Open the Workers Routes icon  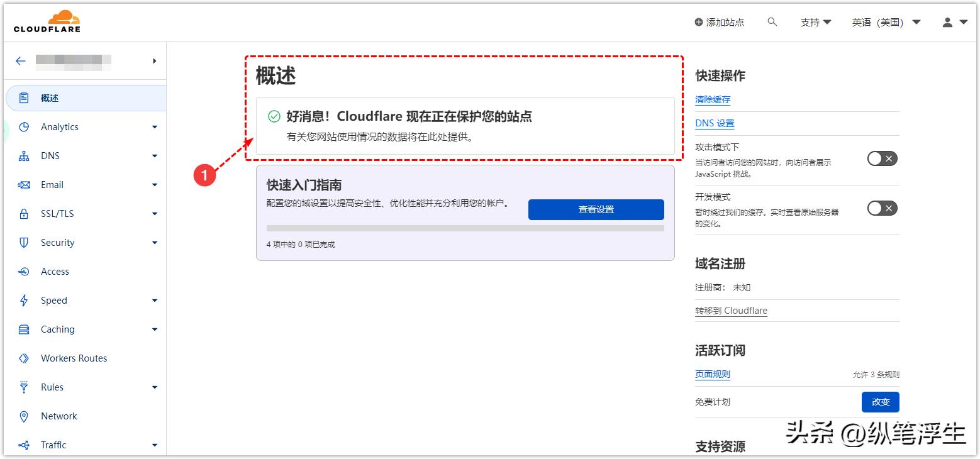pos(23,358)
